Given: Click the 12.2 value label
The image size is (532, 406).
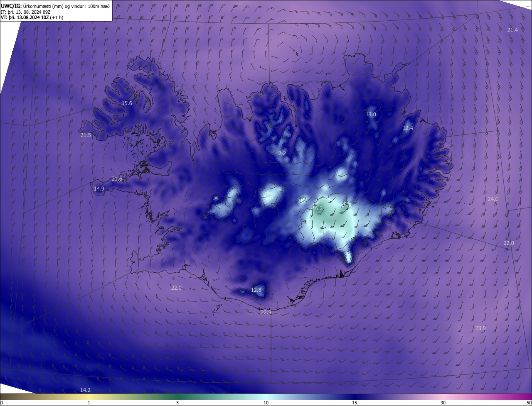Looking at the screenshot, I should pos(281,153).
